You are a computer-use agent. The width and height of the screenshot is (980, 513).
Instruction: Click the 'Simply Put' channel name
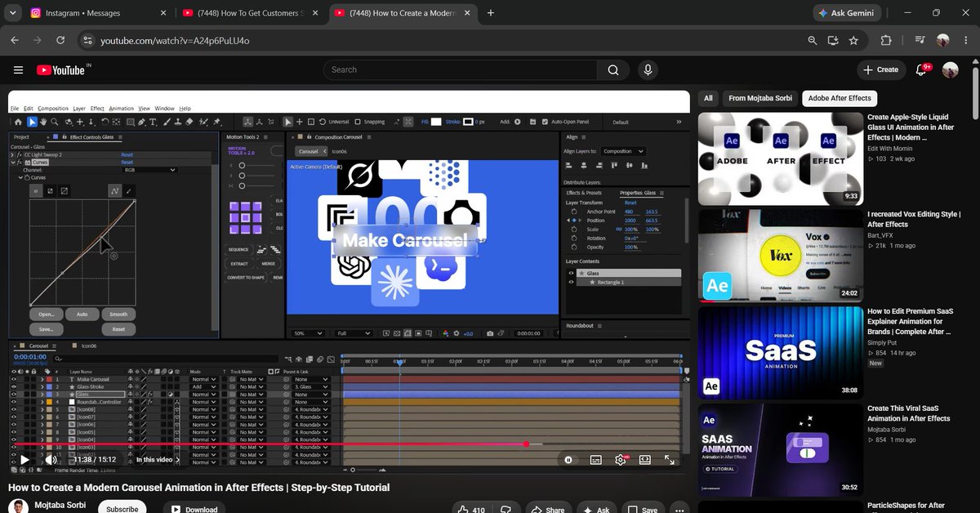[884, 343]
